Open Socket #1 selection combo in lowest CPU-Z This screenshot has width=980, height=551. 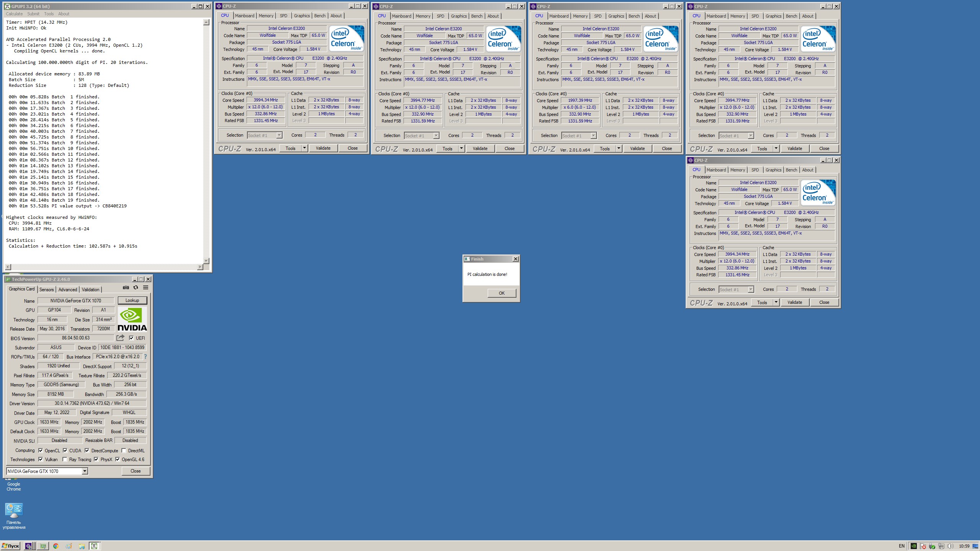[x=736, y=289]
